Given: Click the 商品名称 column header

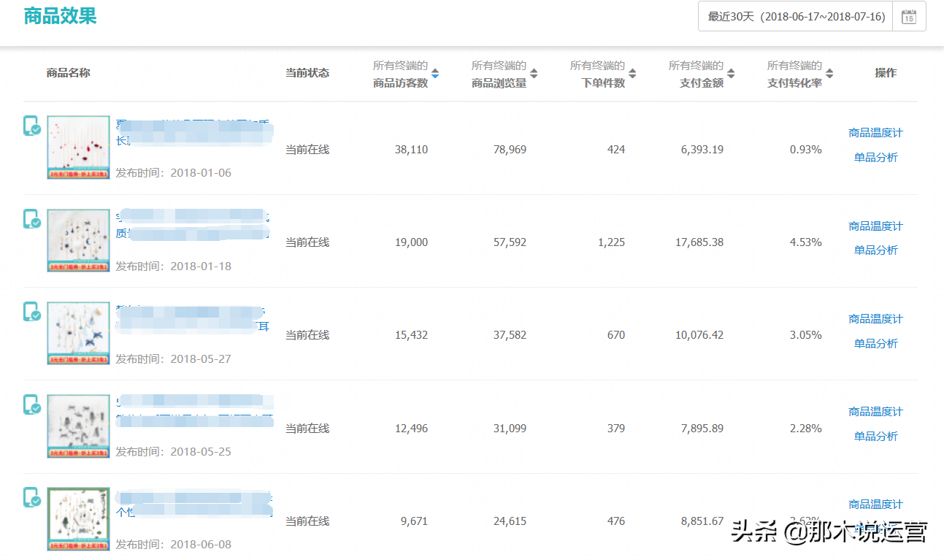Looking at the screenshot, I should pos(68,73).
